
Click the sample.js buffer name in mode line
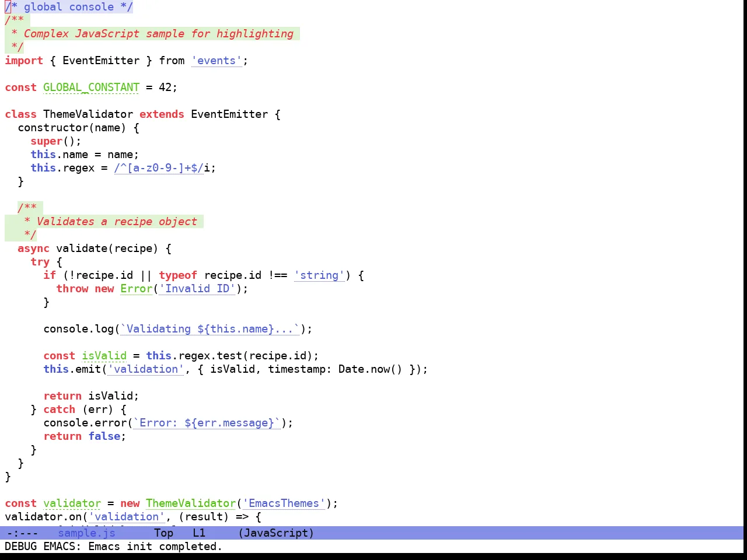tap(86, 533)
